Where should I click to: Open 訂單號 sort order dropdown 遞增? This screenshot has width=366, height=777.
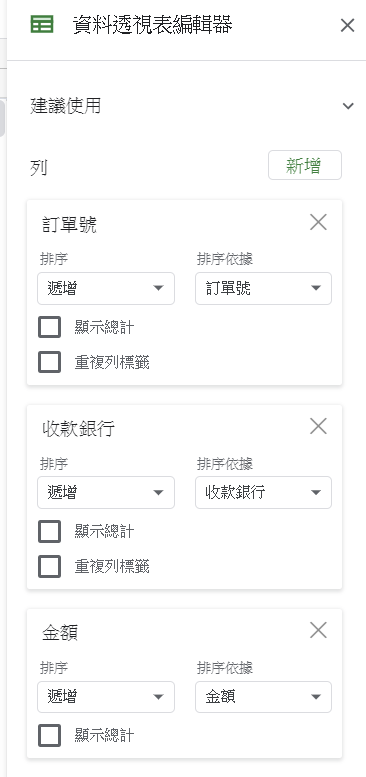(x=106, y=288)
